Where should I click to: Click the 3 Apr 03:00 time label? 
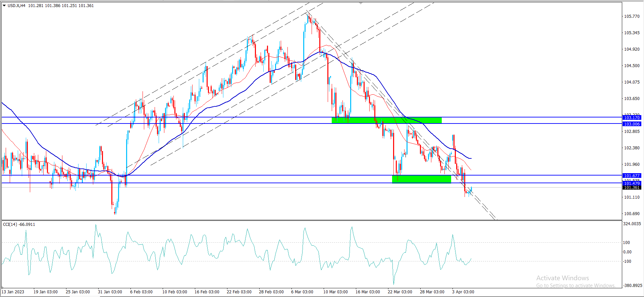tap(463, 292)
